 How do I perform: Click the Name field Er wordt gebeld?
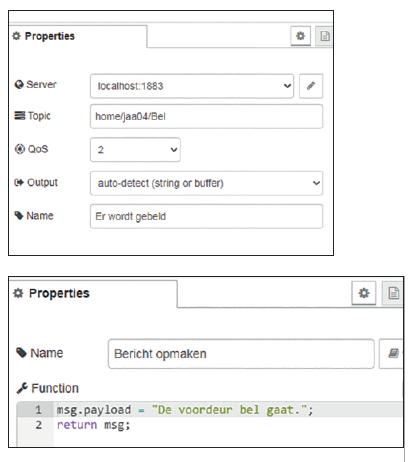click(206, 216)
